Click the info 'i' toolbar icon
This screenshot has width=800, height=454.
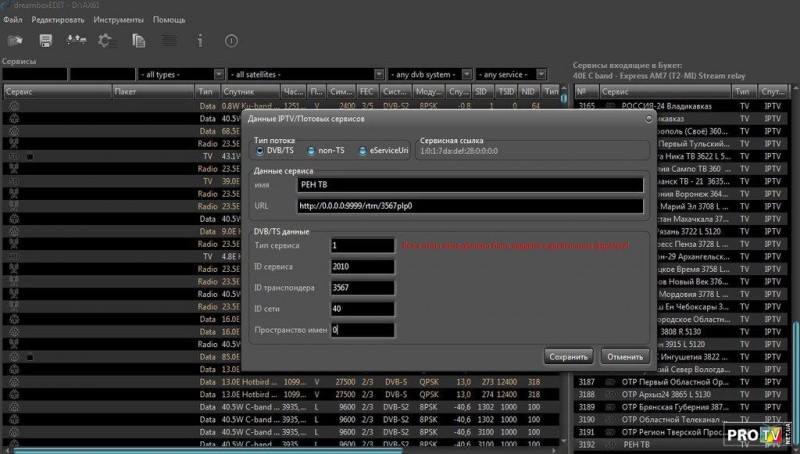click(x=200, y=41)
